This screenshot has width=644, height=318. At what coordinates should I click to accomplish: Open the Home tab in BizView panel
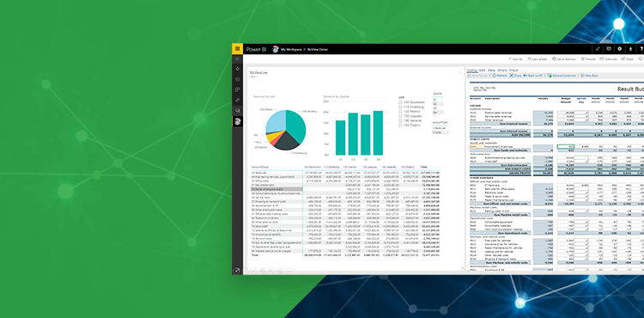472,70
